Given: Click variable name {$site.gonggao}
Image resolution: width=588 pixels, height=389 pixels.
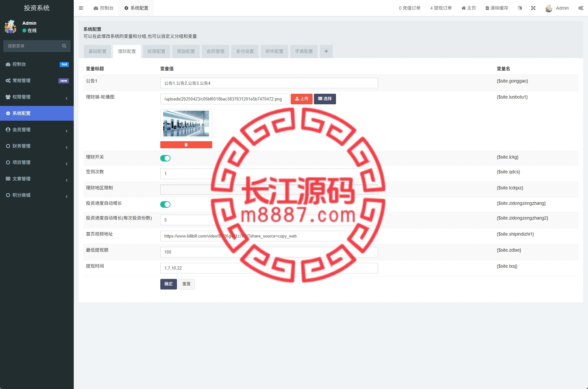Looking at the screenshot, I should 512,81.
